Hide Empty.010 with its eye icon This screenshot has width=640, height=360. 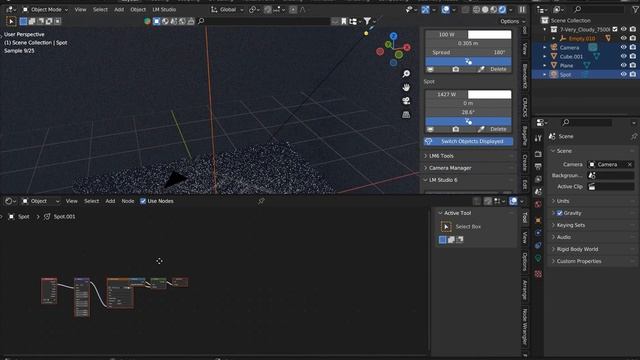click(x=623, y=38)
